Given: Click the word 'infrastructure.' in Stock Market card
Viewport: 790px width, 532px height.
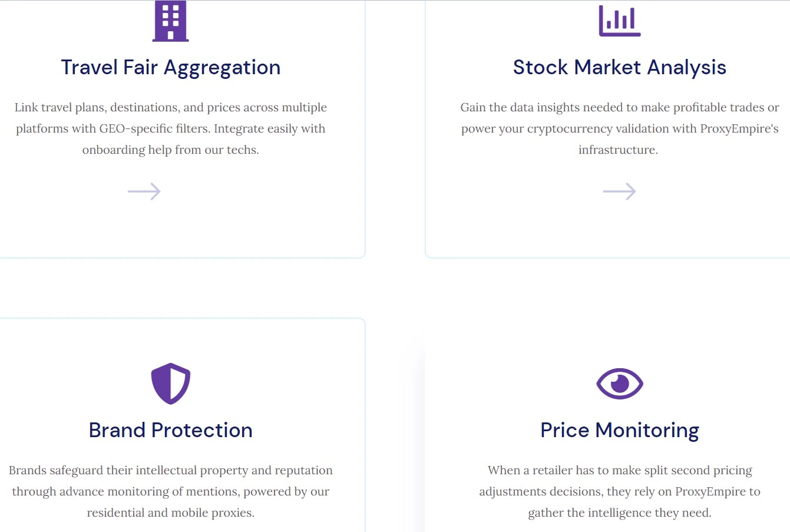Looking at the screenshot, I should point(618,150).
